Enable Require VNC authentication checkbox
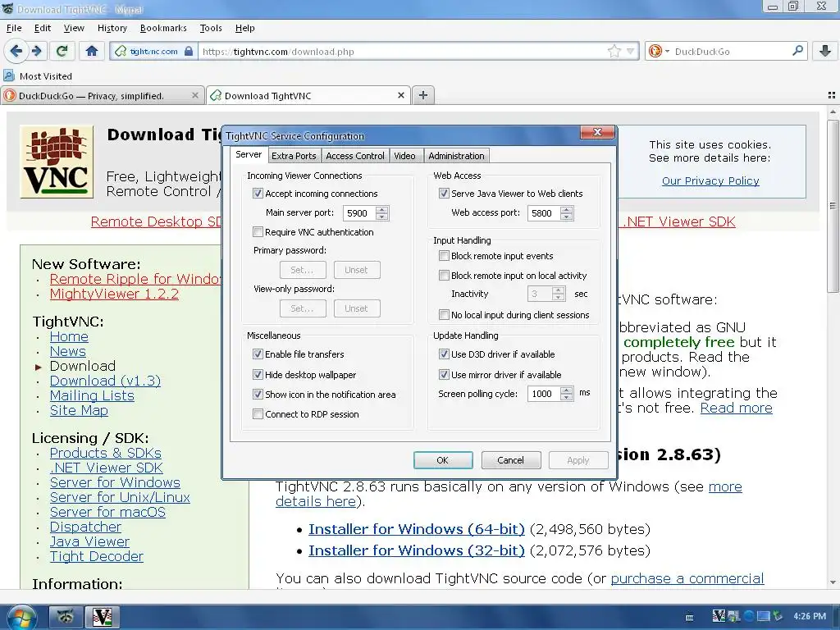Image resolution: width=840 pixels, height=630 pixels. pos(258,232)
